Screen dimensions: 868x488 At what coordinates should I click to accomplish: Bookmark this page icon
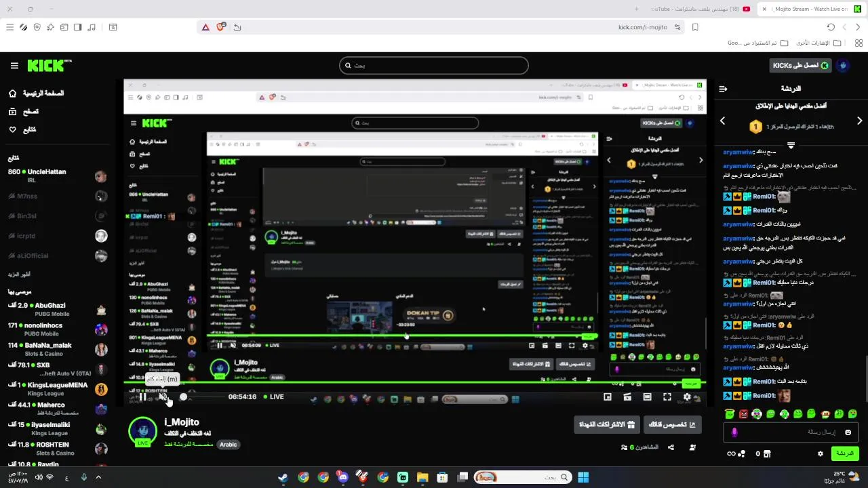[x=695, y=27]
